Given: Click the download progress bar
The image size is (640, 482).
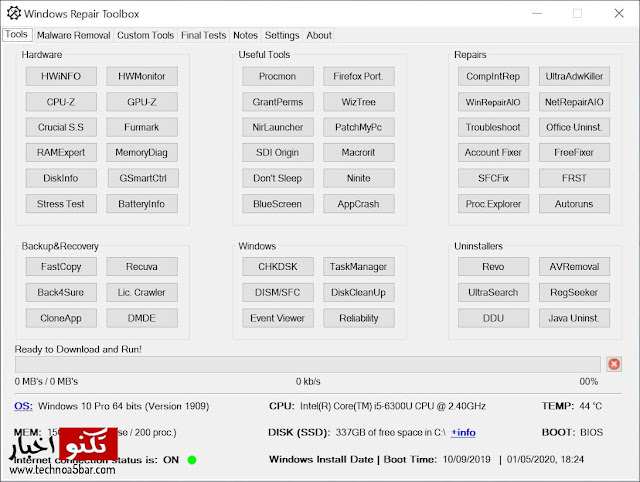Looking at the screenshot, I should click(x=308, y=364).
